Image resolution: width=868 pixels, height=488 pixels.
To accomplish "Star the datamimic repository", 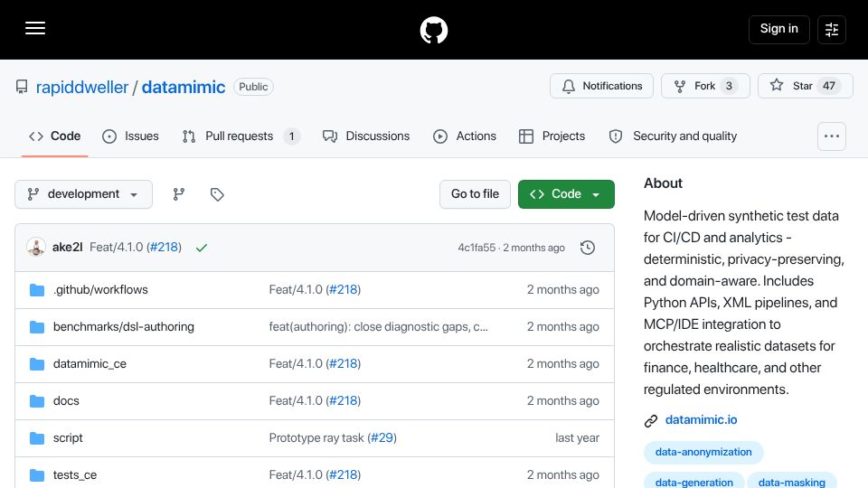I will (x=805, y=86).
